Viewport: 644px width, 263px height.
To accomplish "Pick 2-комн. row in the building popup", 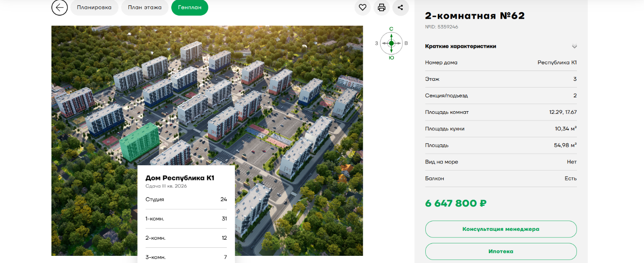I will 186,238.
